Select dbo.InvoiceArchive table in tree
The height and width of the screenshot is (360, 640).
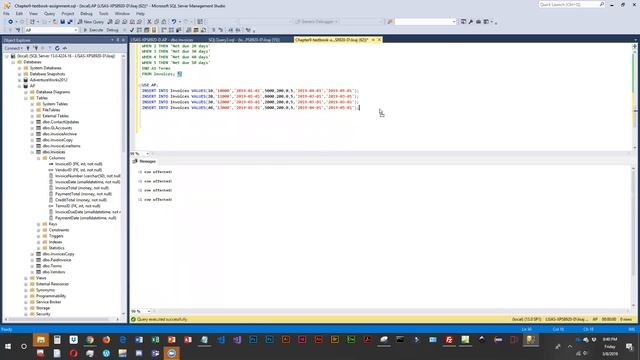click(x=60, y=134)
